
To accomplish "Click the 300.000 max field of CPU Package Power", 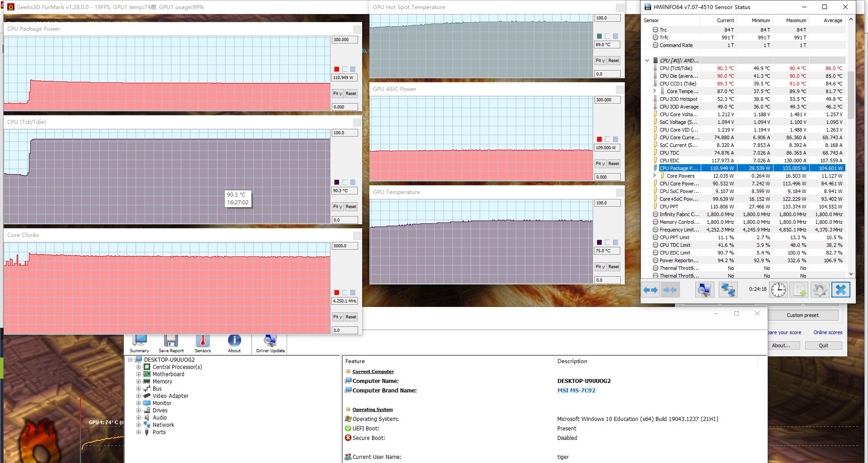I will (345, 40).
